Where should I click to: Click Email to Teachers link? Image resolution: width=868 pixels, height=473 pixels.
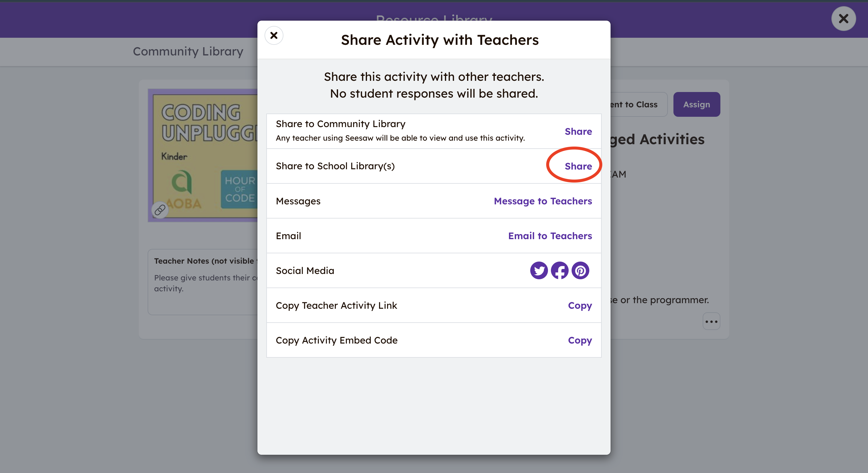(549, 236)
